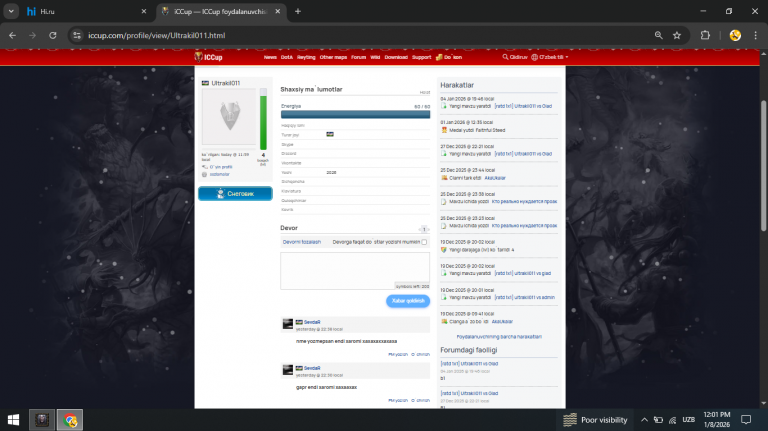Open the Windows Start menu
This screenshot has width=768, height=431.
tap(13, 420)
